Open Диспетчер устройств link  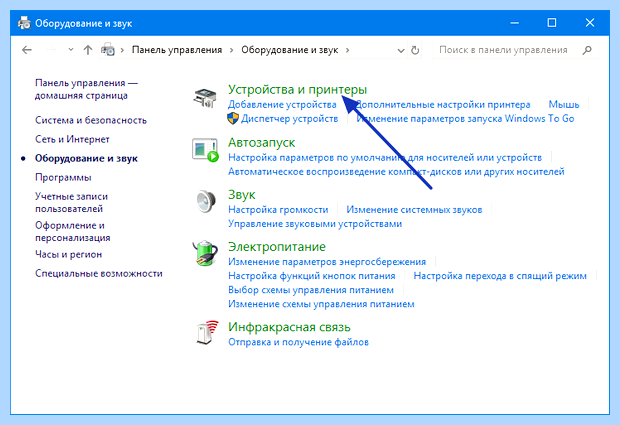point(289,119)
